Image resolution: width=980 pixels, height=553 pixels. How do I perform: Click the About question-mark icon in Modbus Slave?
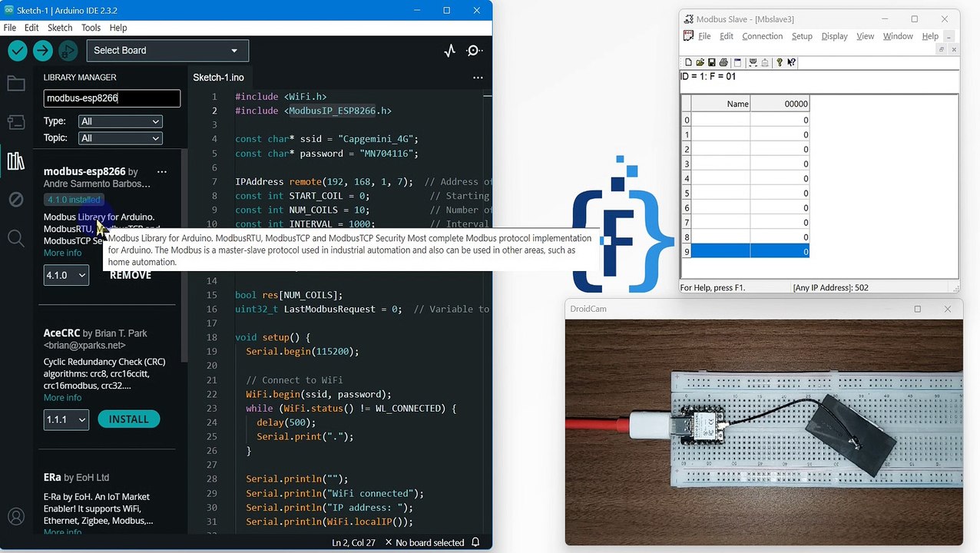(x=780, y=62)
